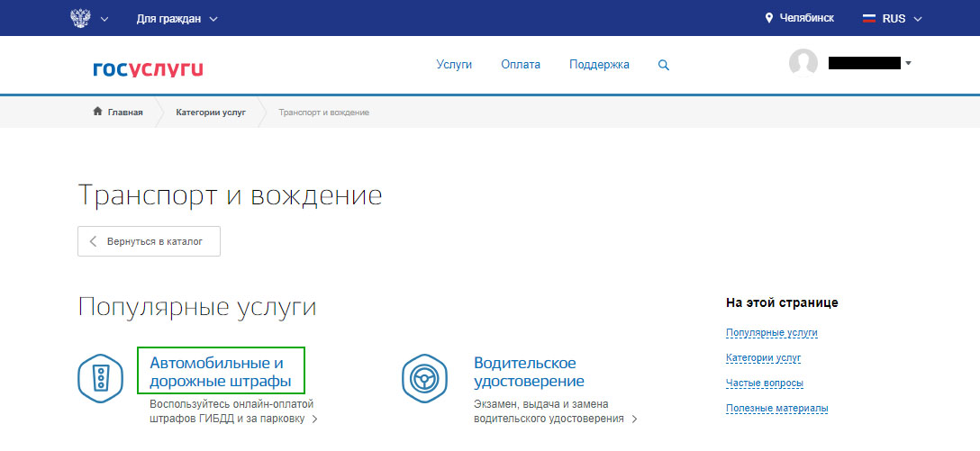The width and height of the screenshot is (980, 451).
Task: Jump to Частые вопросы section
Action: [x=765, y=383]
